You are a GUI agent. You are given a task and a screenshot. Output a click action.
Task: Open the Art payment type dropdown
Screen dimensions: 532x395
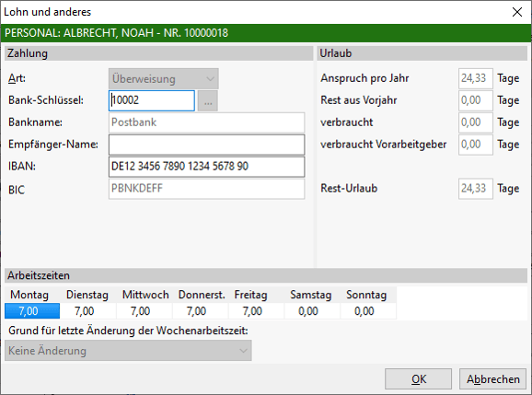[164, 79]
